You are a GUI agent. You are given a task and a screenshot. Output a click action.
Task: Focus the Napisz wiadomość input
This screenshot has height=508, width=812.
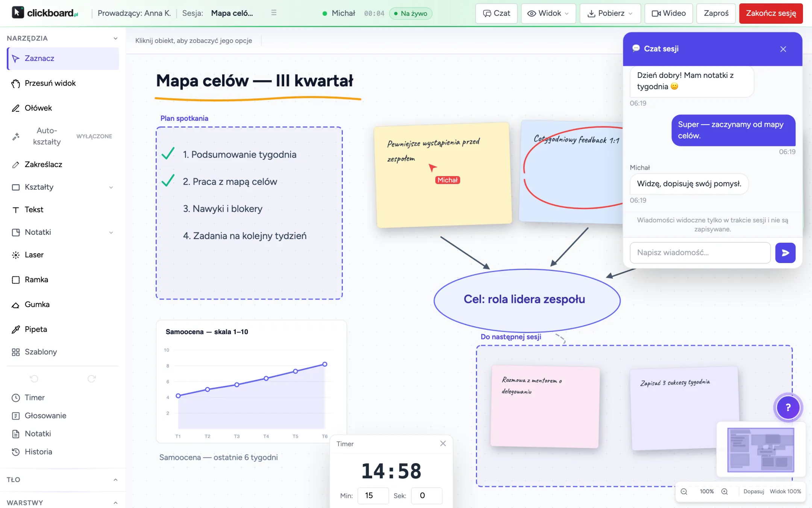700,252
